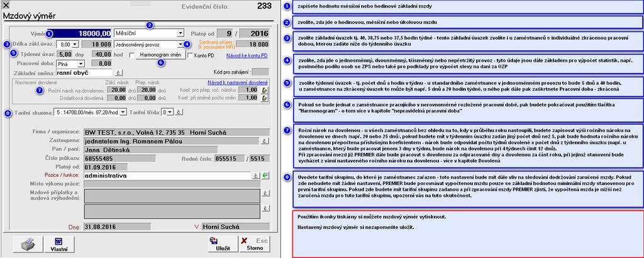The width and height of the screenshot is (644, 258).
Task: Open the č. lookup beside Zastoupena field
Action: (266, 141)
